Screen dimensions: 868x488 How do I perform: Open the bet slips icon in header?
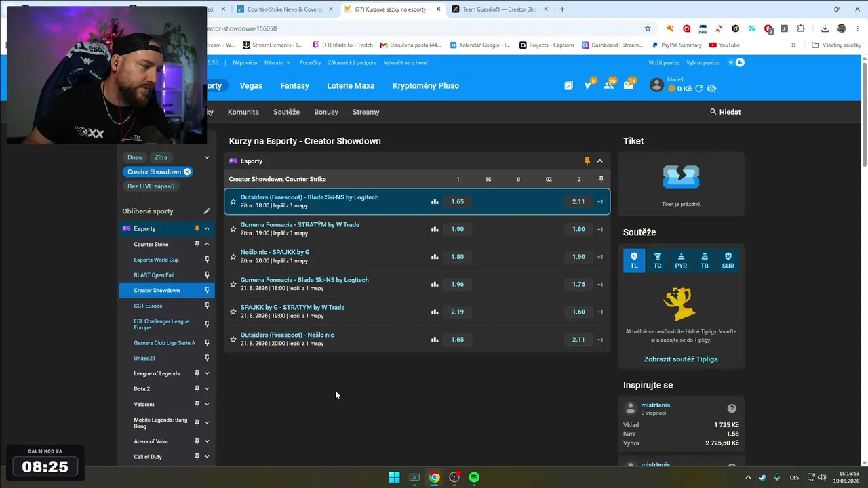coord(568,85)
